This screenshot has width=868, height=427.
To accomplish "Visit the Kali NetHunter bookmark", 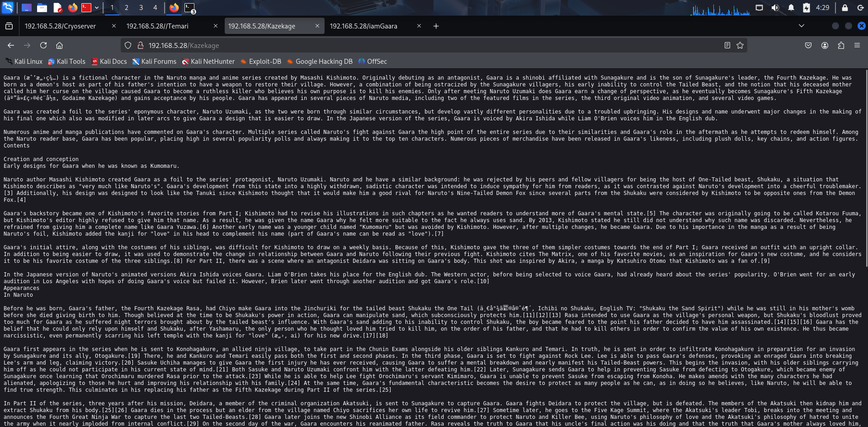I will click(208, 62).
